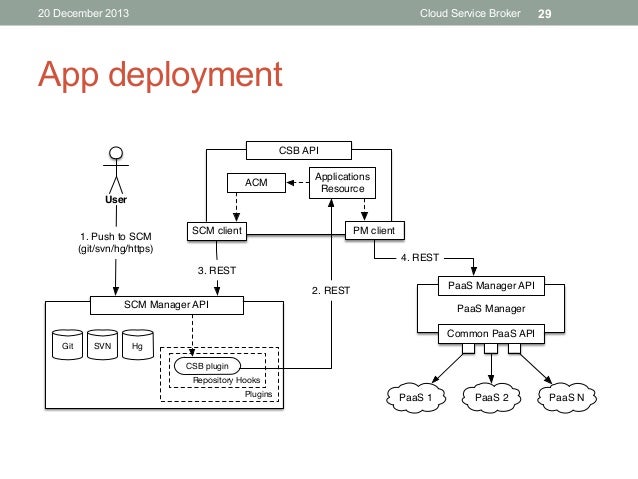Click the '(git/svn/hg/https)' label
Screen dimensions: 638x479
coord(116,249)
